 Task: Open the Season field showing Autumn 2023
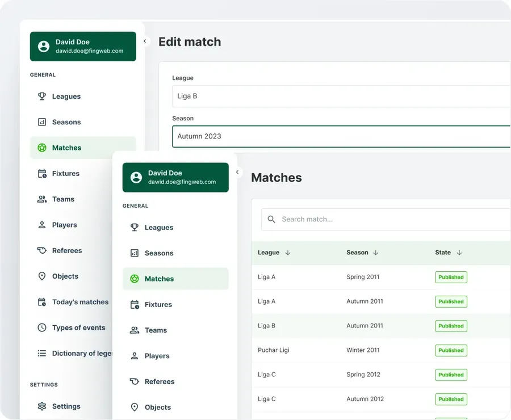pos(341,137)
